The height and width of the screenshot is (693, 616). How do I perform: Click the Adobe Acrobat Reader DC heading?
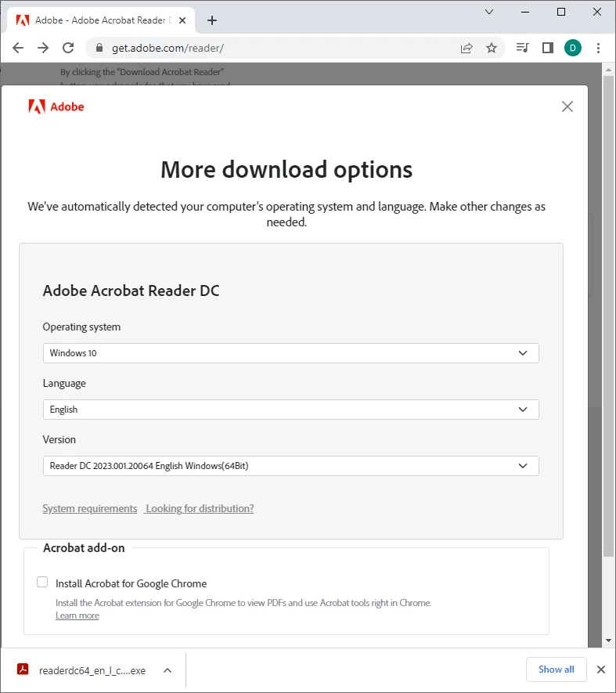pos(131,291)
